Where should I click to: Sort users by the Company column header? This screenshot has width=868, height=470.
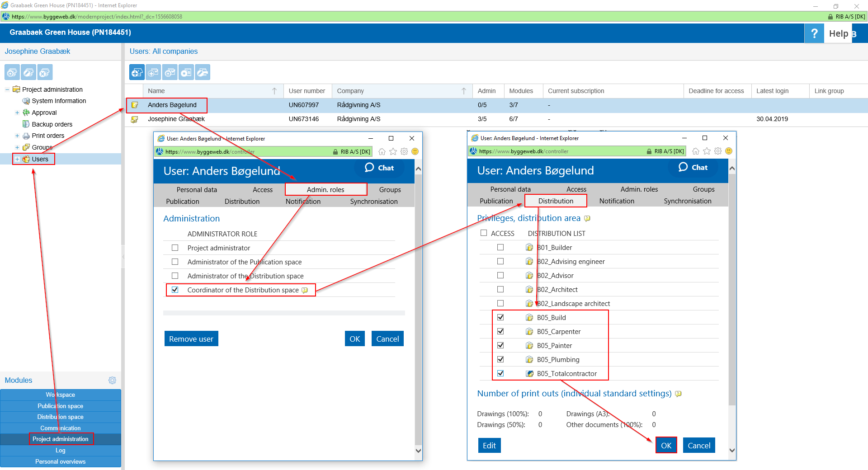tap(350, 91)
